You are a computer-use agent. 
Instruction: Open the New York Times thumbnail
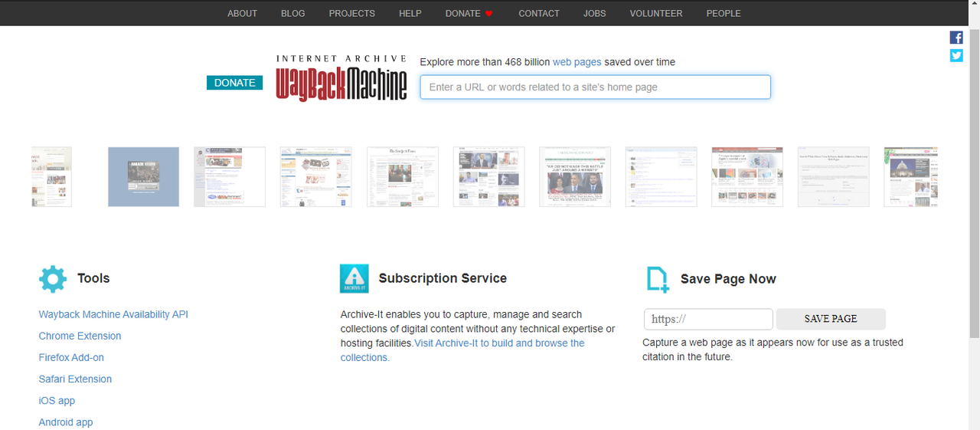point(403,176)
